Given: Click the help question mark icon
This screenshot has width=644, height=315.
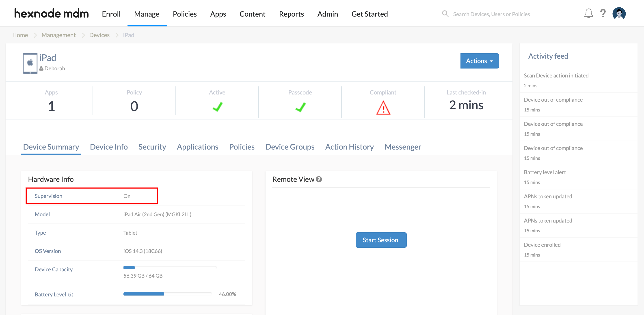Looking at the screenshot, I should [x=603, y=13].
